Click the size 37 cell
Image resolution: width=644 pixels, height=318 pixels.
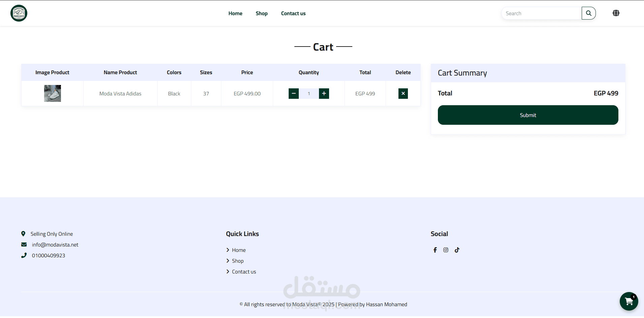point(206,93)
